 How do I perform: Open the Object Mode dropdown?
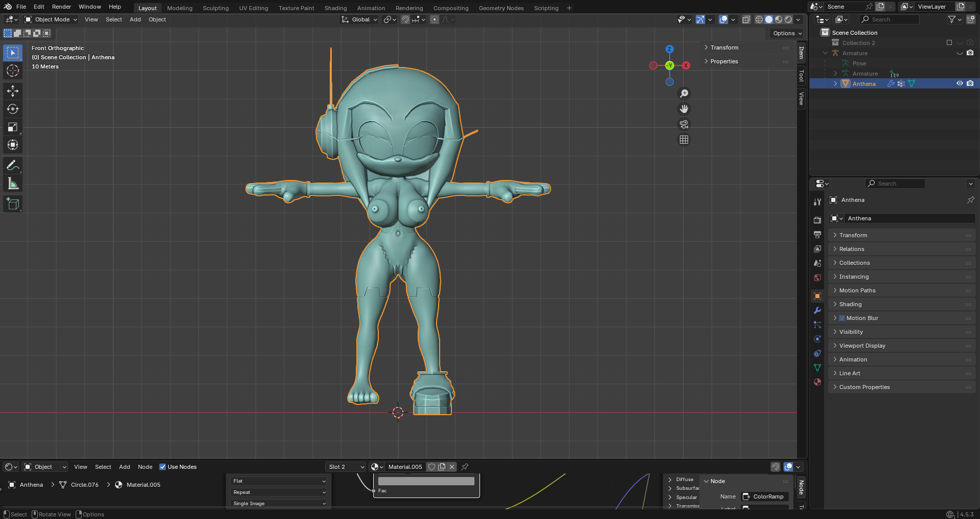coord(51,19)
